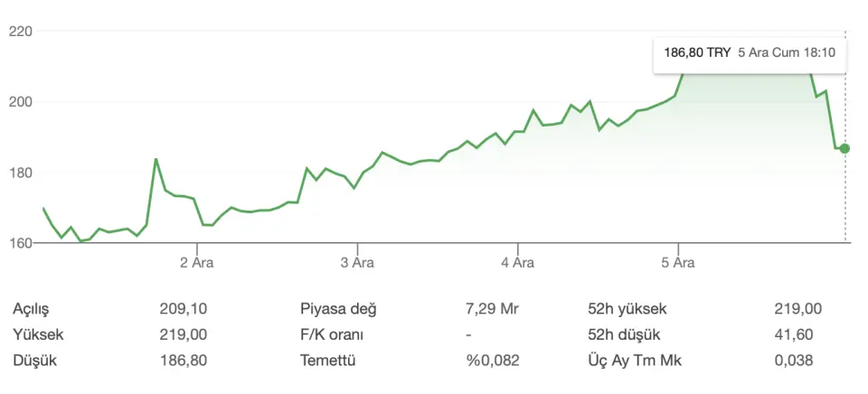868x394 pixels.
Task: Click the 52h düşük value 41,60
Action: tap(794, 334)
